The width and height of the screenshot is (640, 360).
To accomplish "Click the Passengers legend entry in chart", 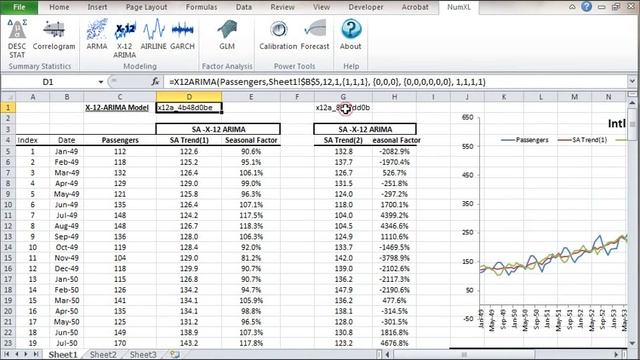I will [525, 140].
